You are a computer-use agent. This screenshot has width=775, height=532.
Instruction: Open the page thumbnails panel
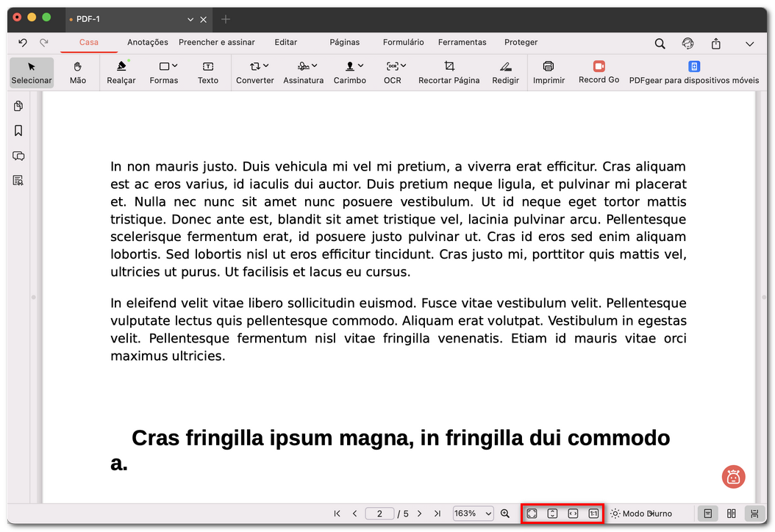(18, 106)
